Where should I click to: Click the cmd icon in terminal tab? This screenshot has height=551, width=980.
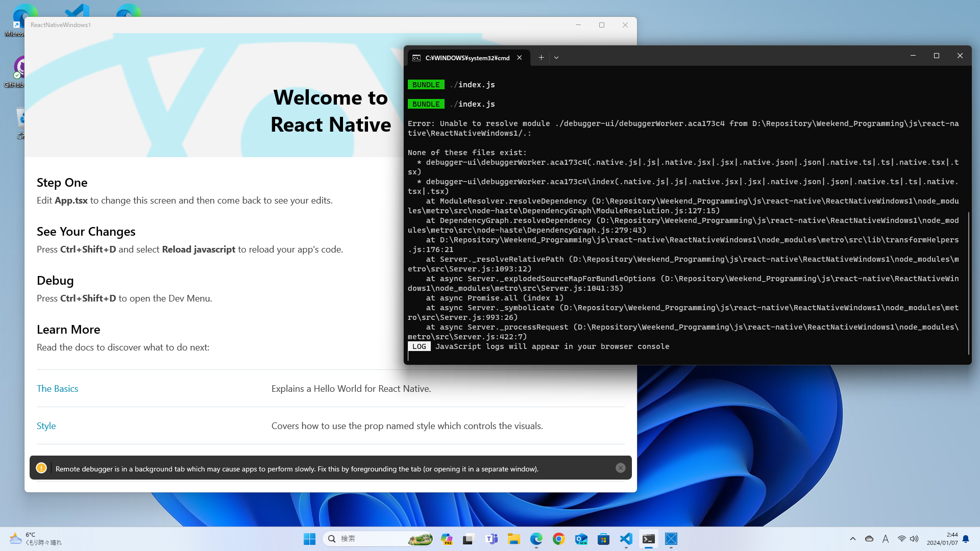[416, 58]
